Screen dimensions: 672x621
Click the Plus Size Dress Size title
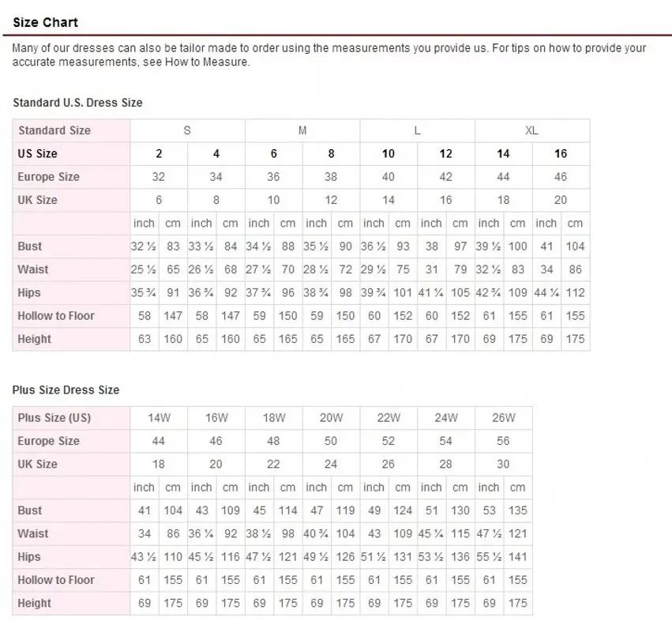tap(66, 390)
